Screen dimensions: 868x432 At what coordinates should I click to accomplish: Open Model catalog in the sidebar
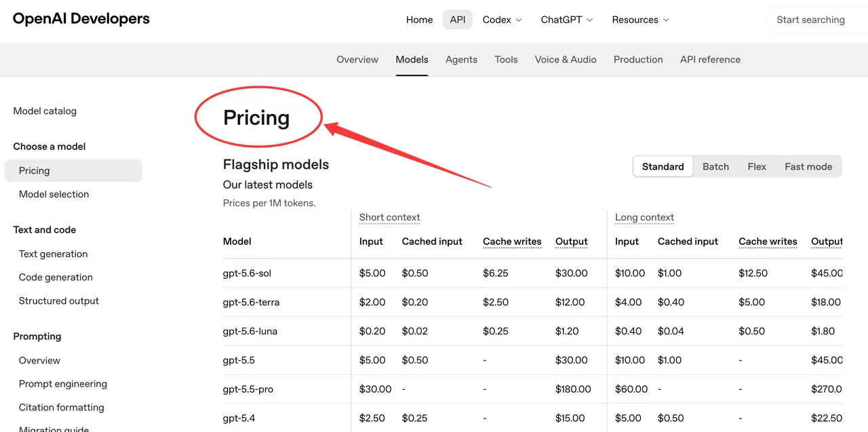(45, 111)
